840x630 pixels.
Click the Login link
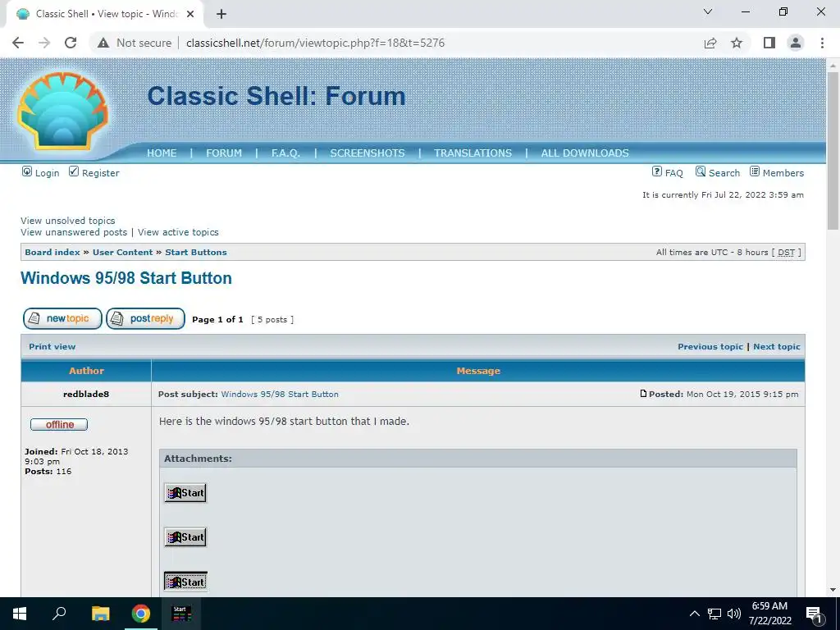47,173
